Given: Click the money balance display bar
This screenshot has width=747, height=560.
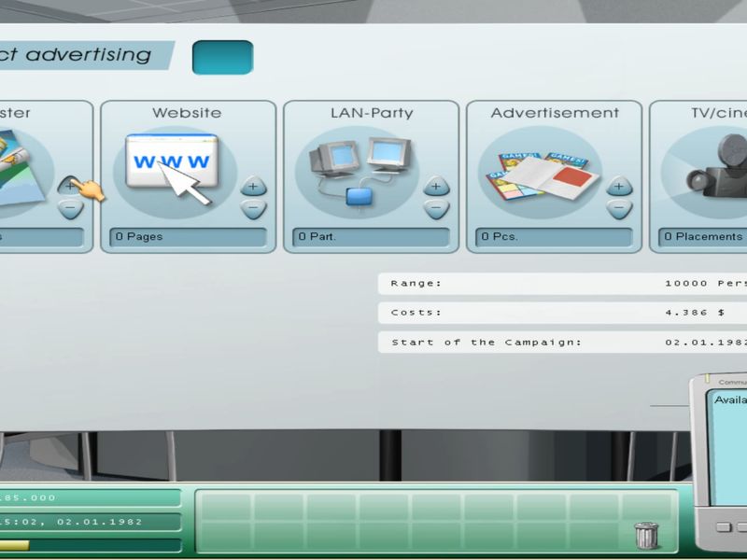Looking at the screenshot, I should point(90,497).
